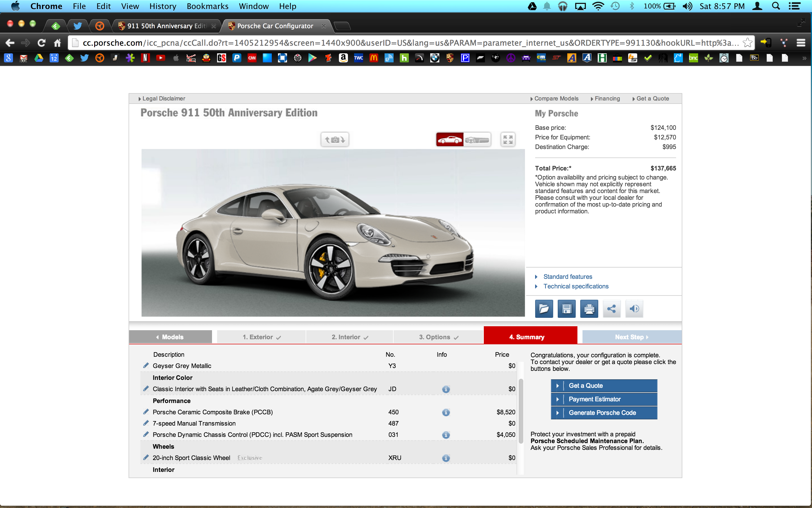Open the Chrome home page
Viewport: 812px width, 508px height.
coord(58,43)
